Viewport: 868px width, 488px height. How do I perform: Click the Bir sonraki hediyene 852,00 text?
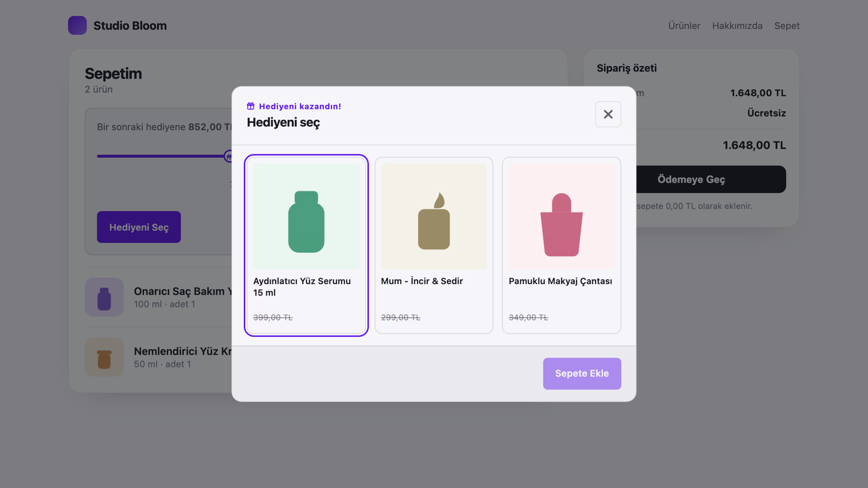coord(164,127)
